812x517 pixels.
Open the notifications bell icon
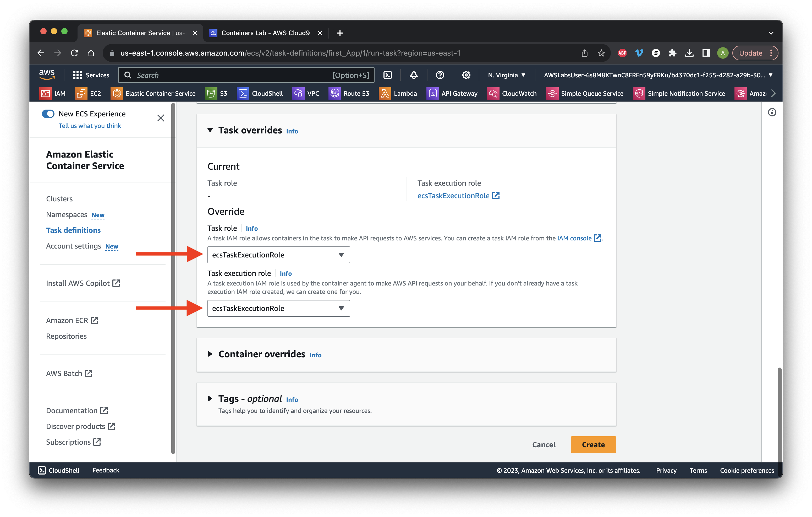(414, 75)
